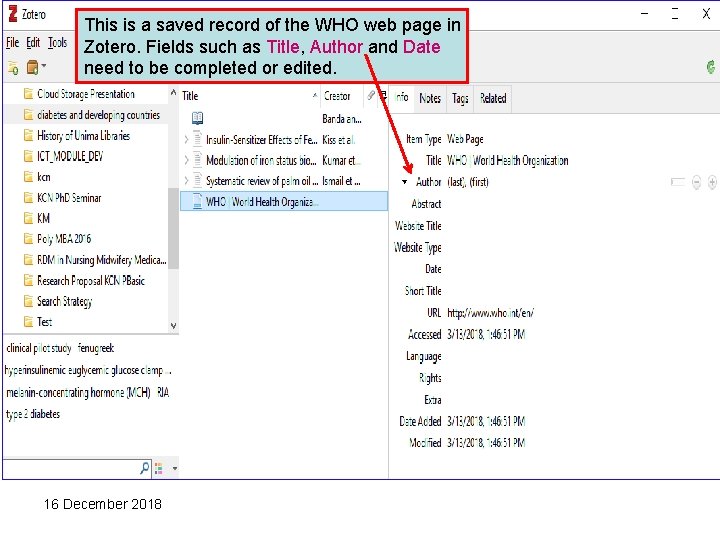Open tag selector colored actions menu
720x540 pixels.
coord(167,469)
